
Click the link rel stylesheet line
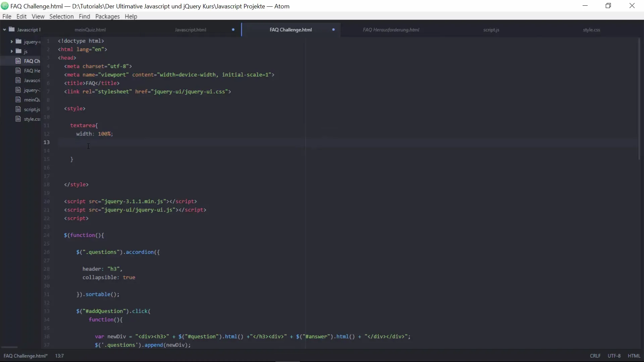[148, 92]
